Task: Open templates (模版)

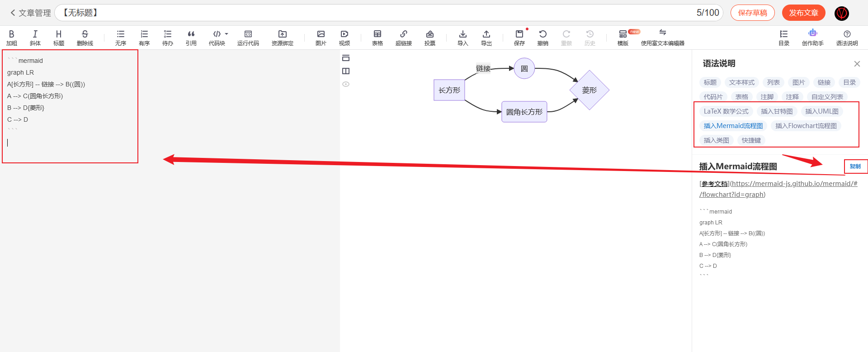Action: [x=623, y=38]
